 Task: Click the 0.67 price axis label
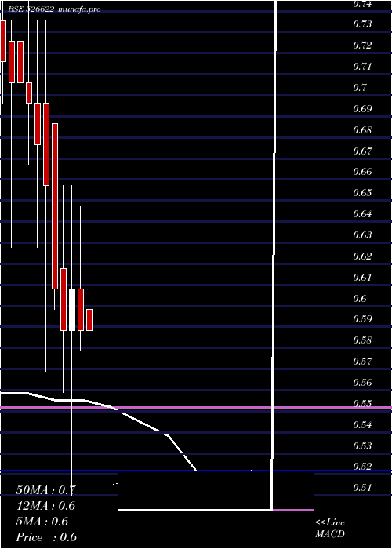point(362,151)
